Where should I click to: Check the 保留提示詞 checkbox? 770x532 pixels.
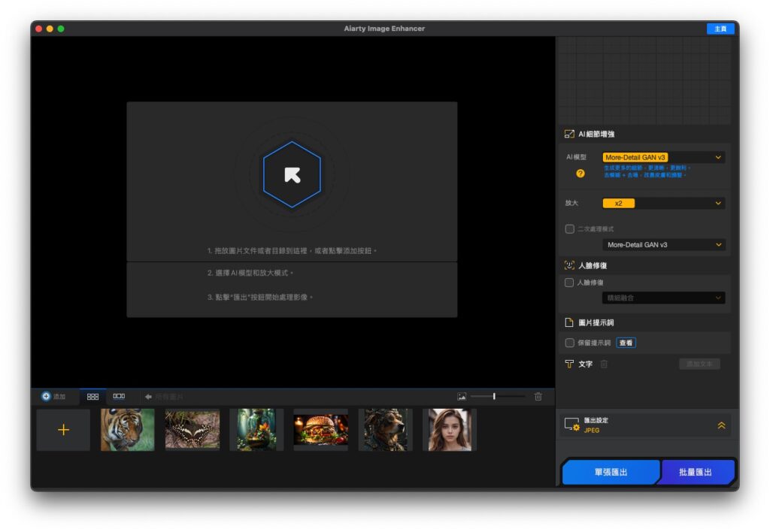[x=570, y=343]
